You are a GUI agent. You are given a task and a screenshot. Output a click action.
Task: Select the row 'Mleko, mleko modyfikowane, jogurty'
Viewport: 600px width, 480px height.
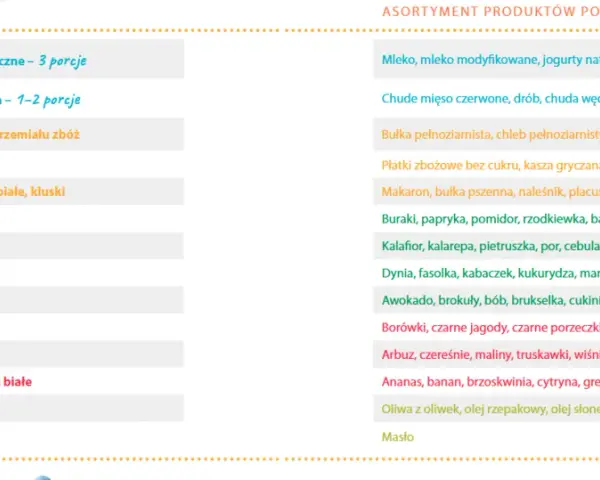tap(487, 59)
